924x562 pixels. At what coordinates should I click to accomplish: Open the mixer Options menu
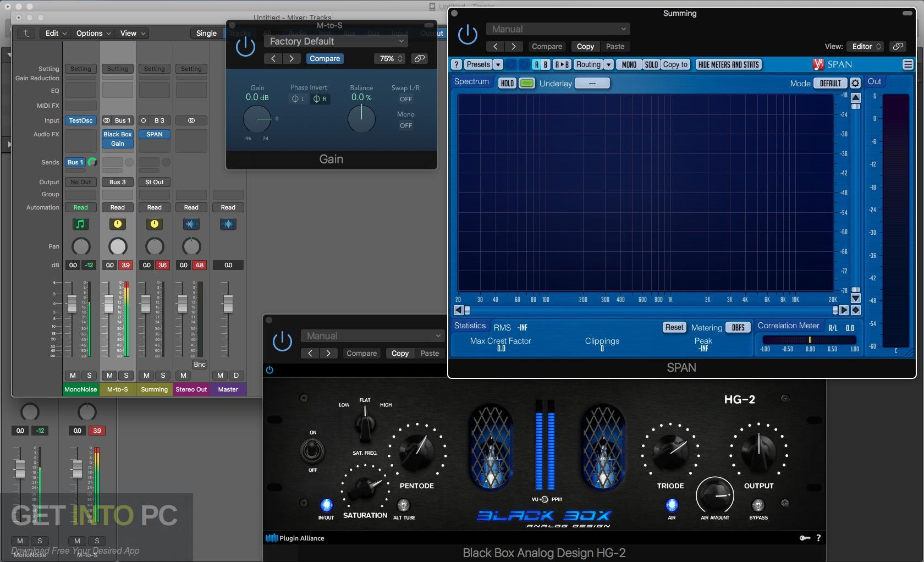click(94, 33)
